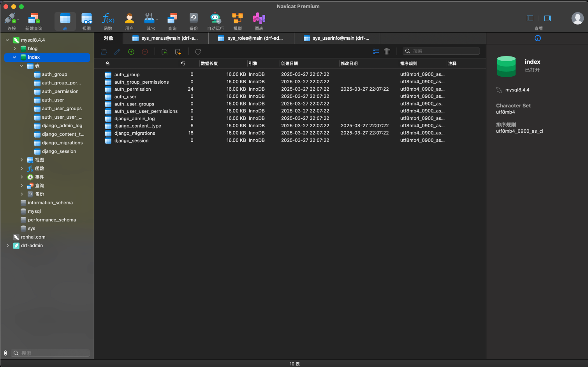Expand the Backups (备份) tree group
This screenshot has width=588, height=367.
tap(22, 194)
